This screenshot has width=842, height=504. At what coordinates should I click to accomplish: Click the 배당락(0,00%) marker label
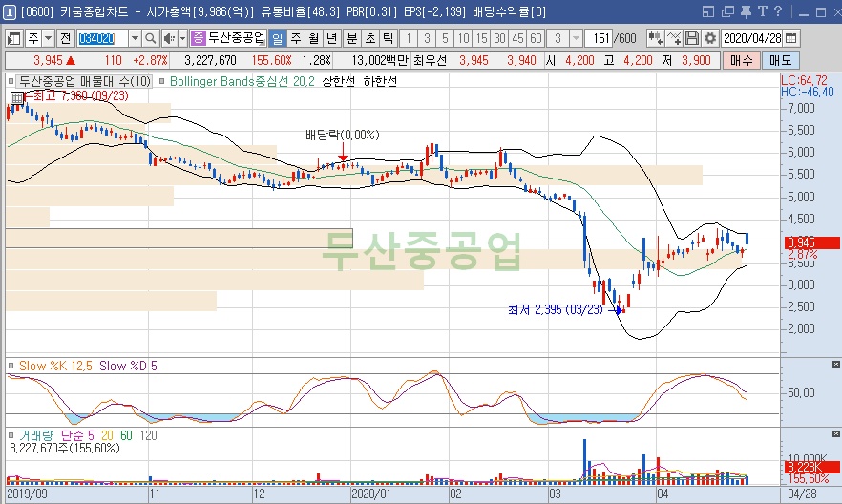pyautogui.click(x=343, y=135)
